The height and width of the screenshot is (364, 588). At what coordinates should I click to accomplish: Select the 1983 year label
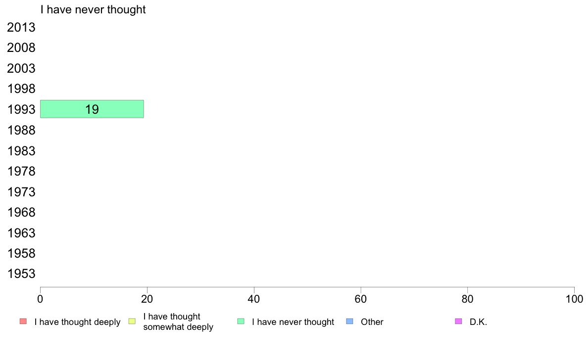21,151
